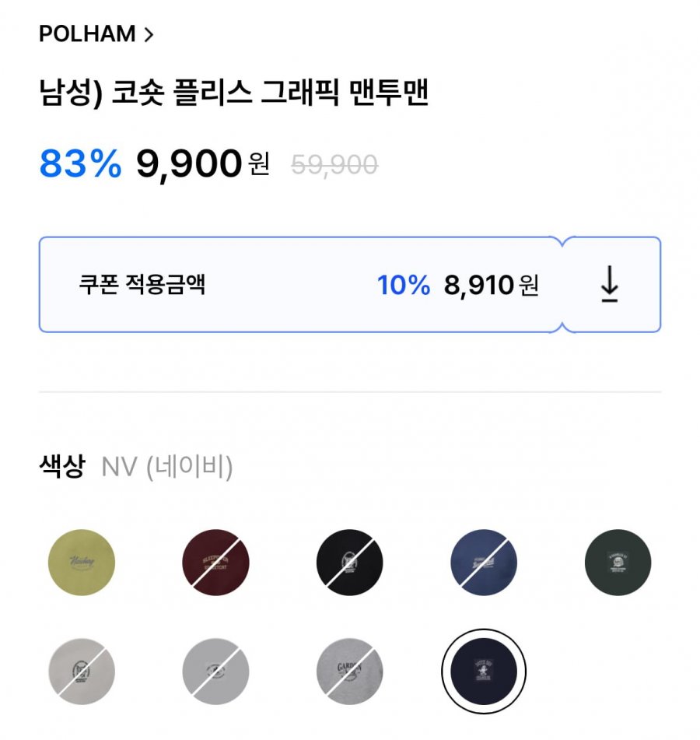Select the ringed navy color swatch
Image resolution: width=700 pixels, height=740 pixels.
click(484, 671)
